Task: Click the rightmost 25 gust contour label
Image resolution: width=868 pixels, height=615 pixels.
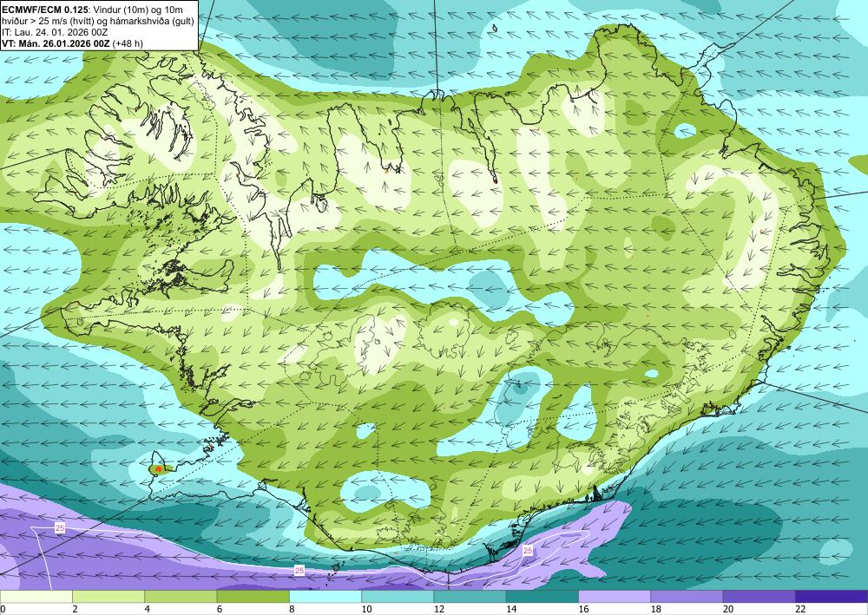Action: [528, 550]
